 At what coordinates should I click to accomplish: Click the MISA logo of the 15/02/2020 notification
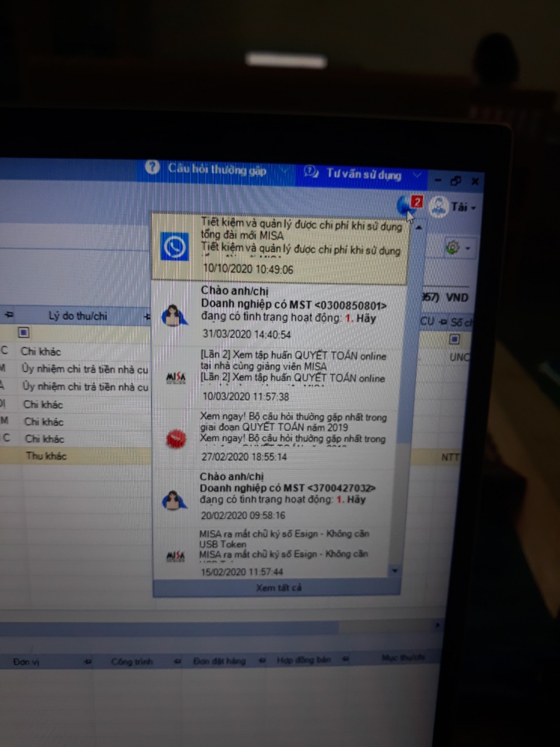click(x=176, y=556)
